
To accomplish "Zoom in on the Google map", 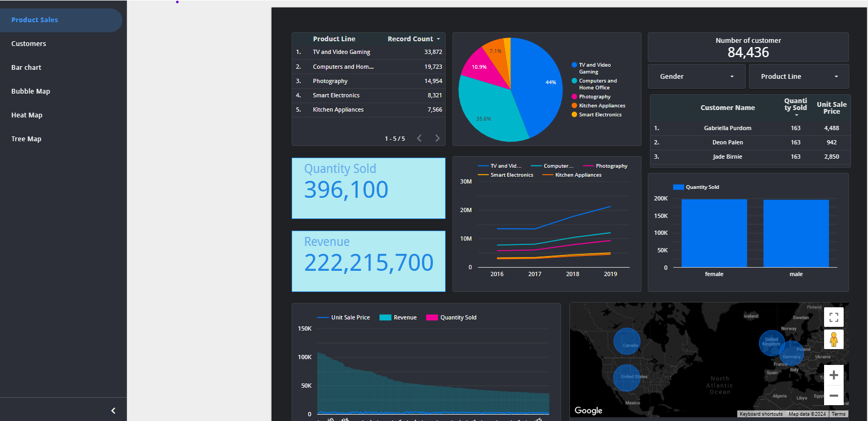I will [834, 375].
